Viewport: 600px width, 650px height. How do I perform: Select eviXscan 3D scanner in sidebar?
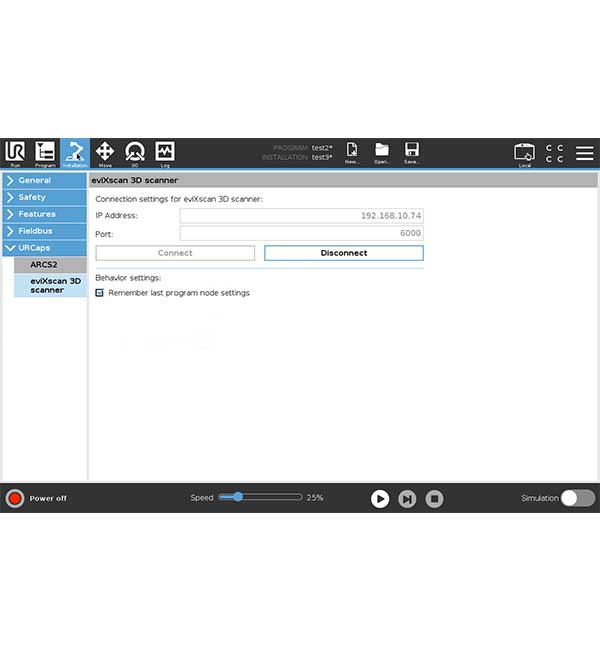[50, 285]
